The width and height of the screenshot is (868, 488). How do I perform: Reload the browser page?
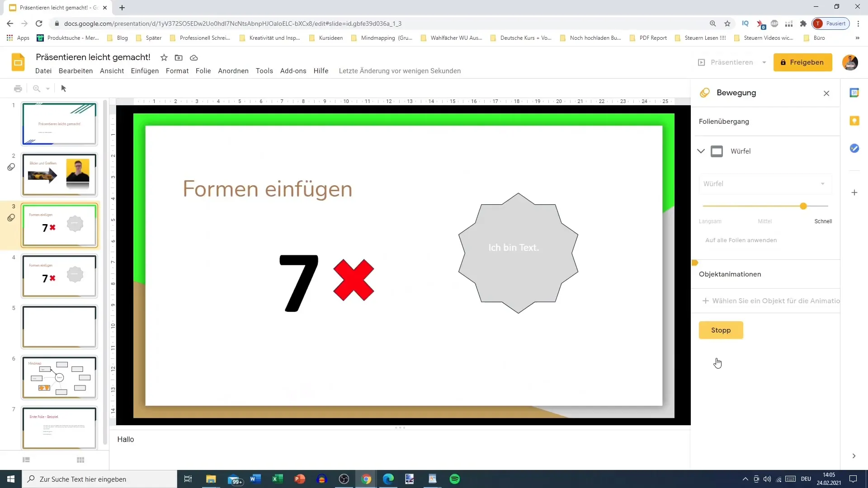[39, 23]
